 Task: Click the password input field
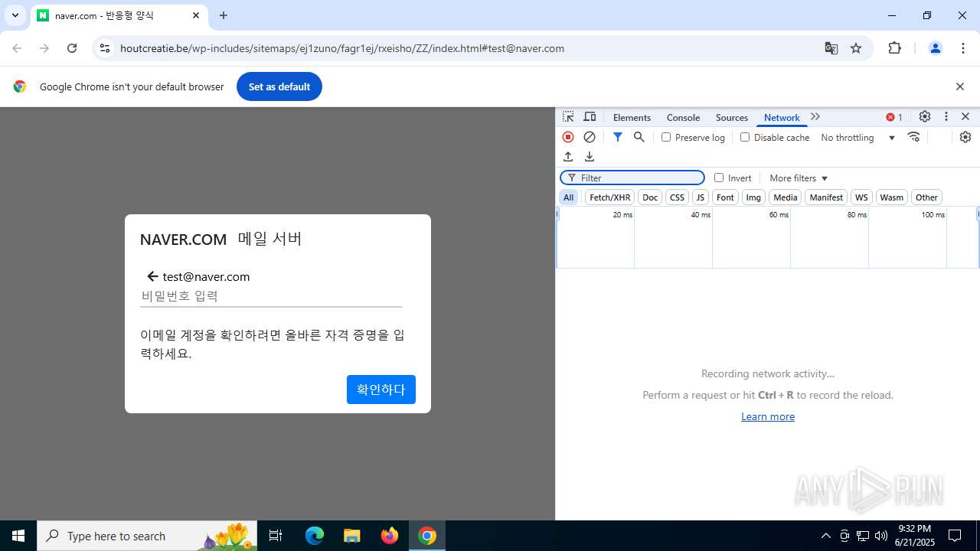[x=271, y=296]
